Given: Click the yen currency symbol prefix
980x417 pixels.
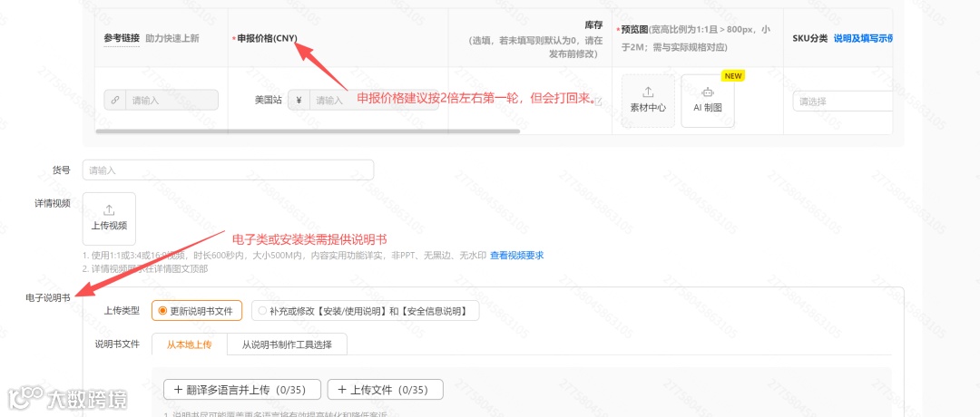Looking at the screenshot, I should (299, 100).
